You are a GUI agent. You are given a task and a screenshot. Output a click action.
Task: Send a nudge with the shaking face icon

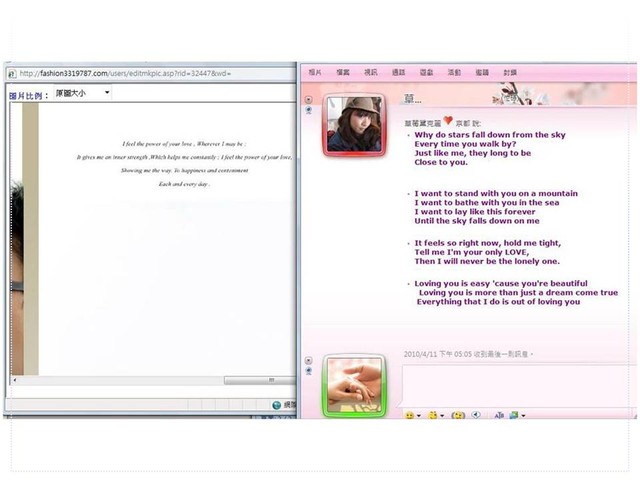458,415
